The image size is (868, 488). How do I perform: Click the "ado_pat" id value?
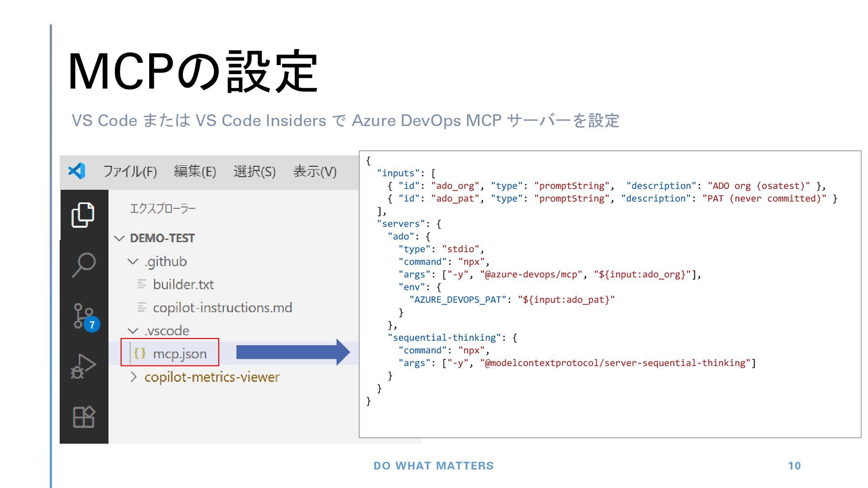click(455, 198)
